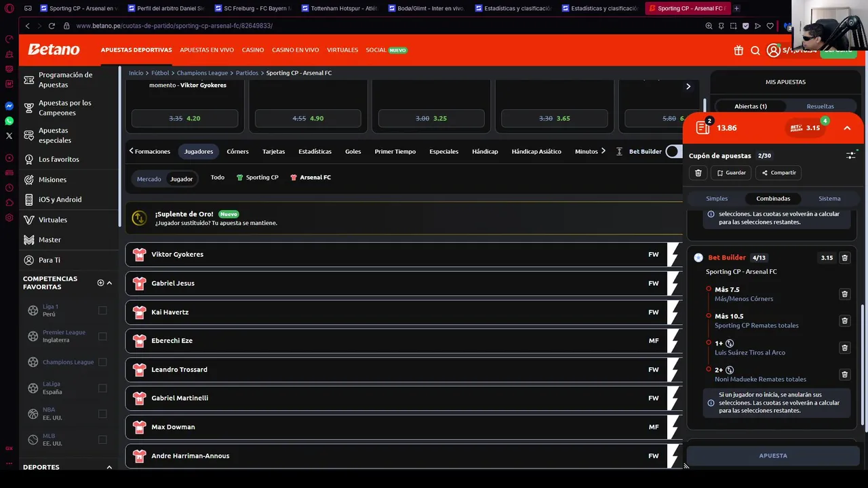Switch to the Sistema bet slip tab
This screenshot has height=488, width=868.
point(829,199)
